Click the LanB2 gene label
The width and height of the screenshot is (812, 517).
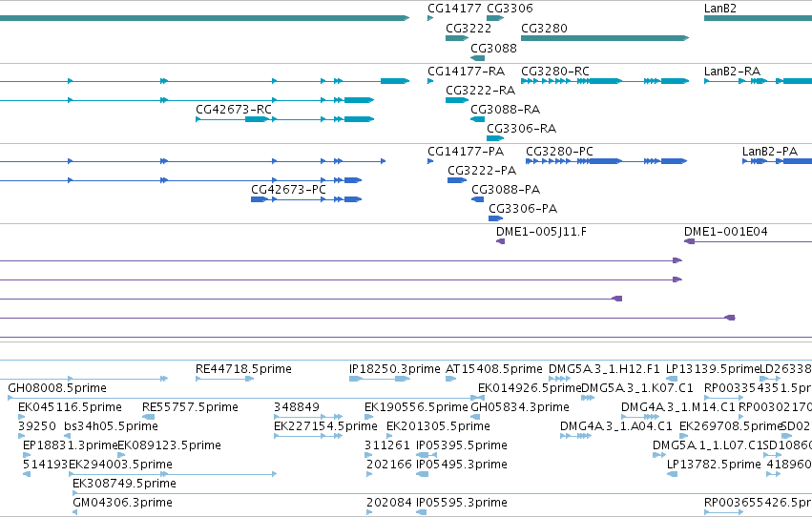[719, 9]
